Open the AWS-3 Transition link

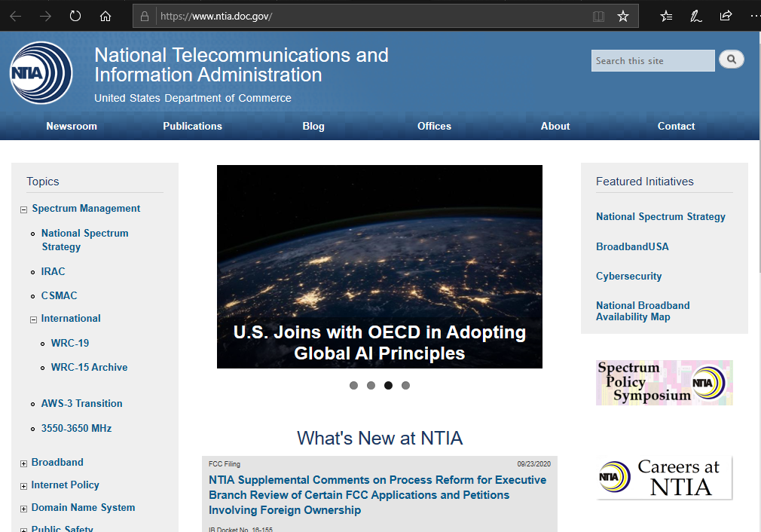point(81,403)
